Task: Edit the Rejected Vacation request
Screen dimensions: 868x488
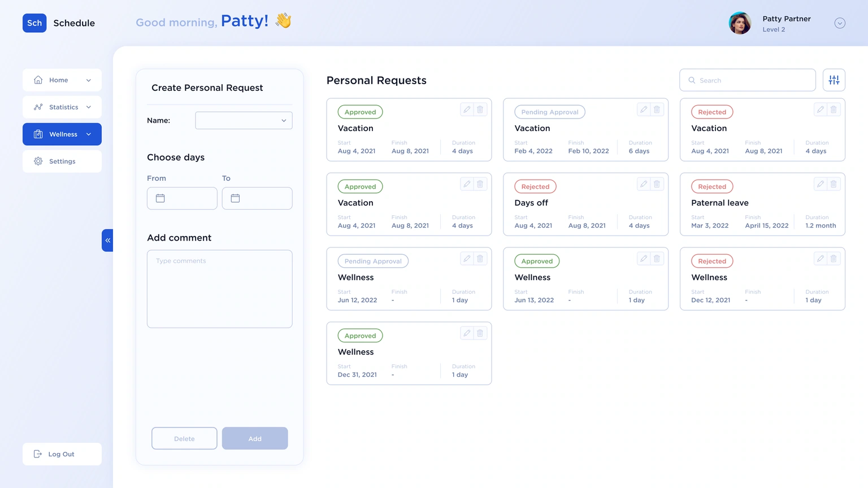Action: point(821,110)
